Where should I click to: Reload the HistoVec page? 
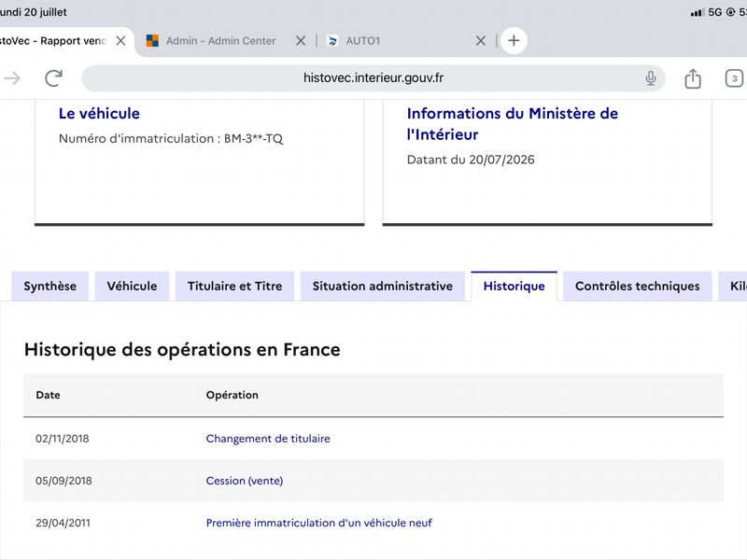pos(54,78)
